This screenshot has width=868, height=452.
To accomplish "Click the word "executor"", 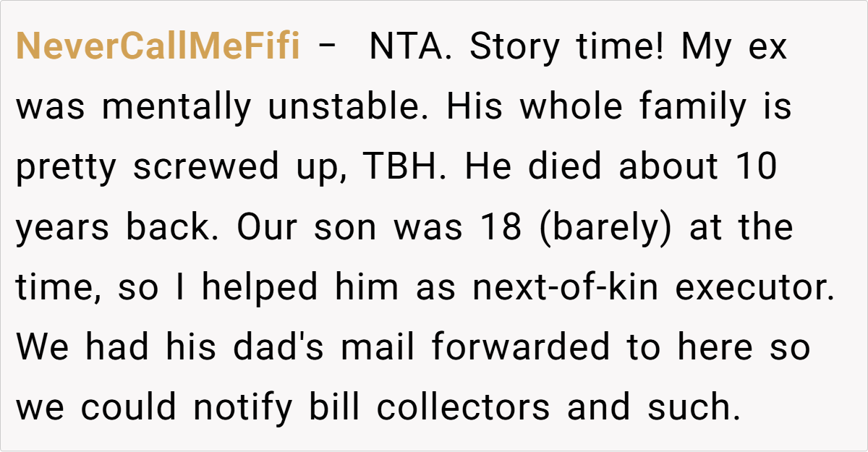I will point(751,288).
